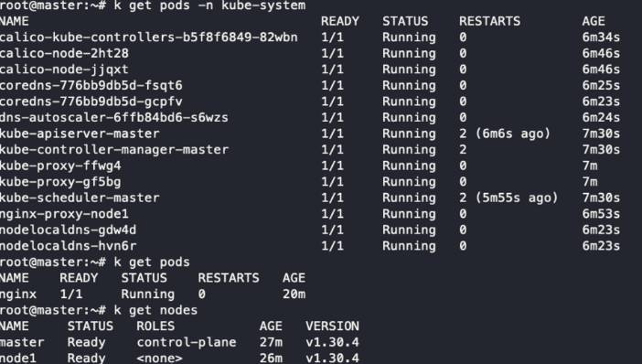Select pod name calico-node-2ht28
The image size is (642, 364).
(x=64, y=53)
